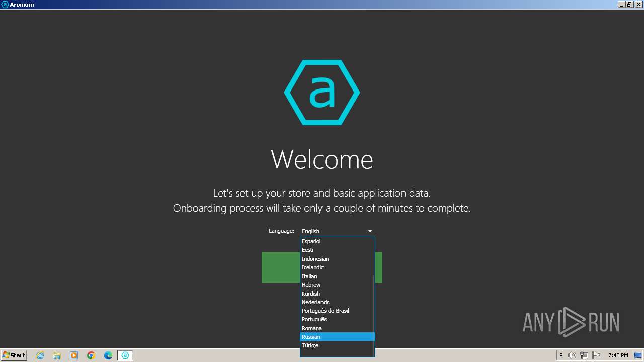Minimize the Aronium window
This screenshot has height=362, width=644.
tap(622, 5)
